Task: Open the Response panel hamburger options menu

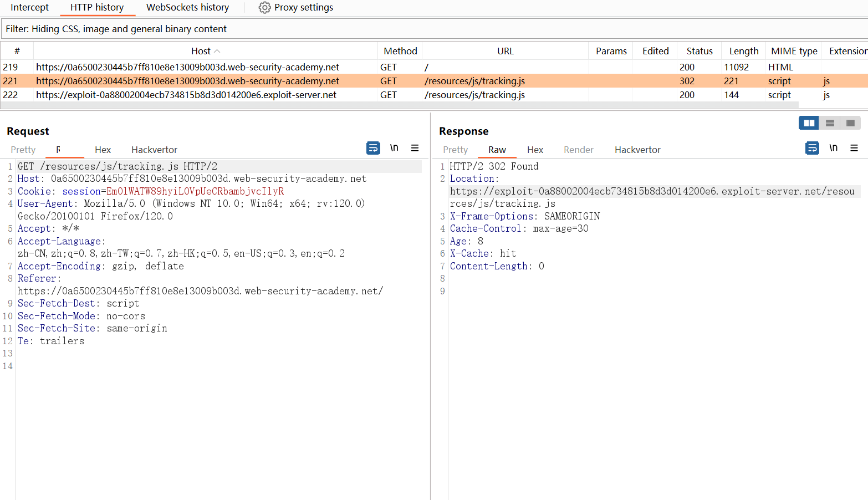Action: coord(854,148)
